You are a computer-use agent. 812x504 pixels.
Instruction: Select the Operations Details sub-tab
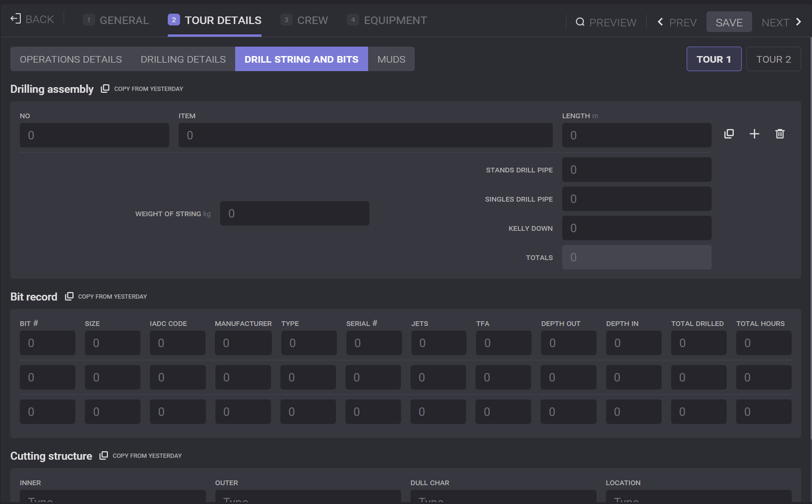pyautogui.click(x=71, y=59)
